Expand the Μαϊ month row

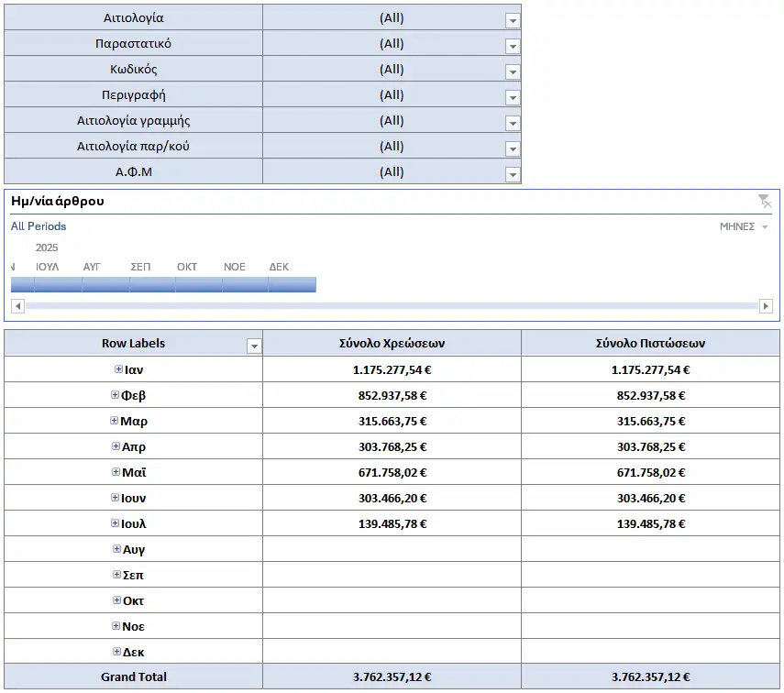pyautogui.click(x=116, y=471)
